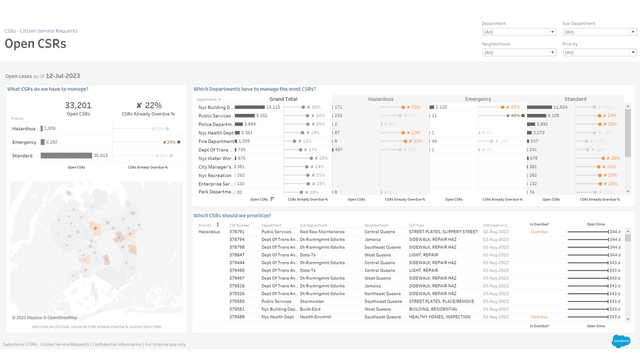Screen dimensions: 640x363
Task: Open the Department filter dropdown
Action: 519,32
